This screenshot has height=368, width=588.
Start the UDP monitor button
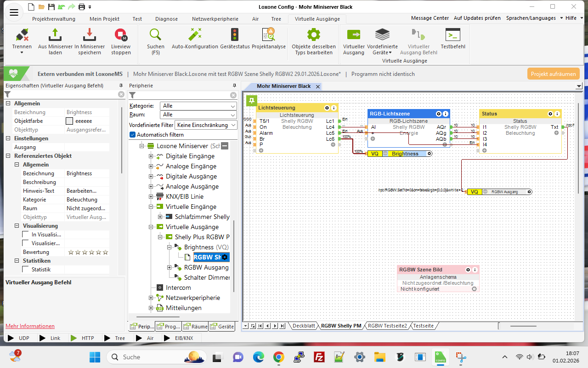(18, 338)
